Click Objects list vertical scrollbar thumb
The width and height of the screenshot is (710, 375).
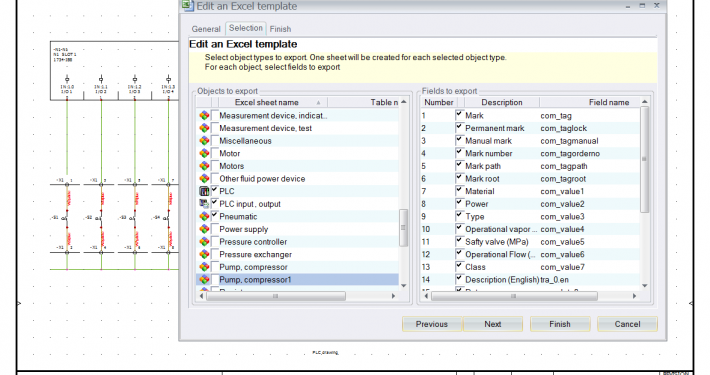point(403,227)
